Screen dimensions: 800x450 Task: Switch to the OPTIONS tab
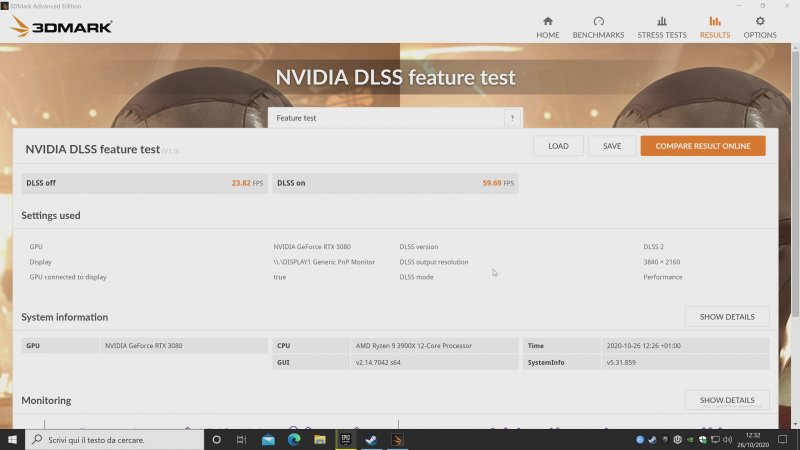pos(760,27)
